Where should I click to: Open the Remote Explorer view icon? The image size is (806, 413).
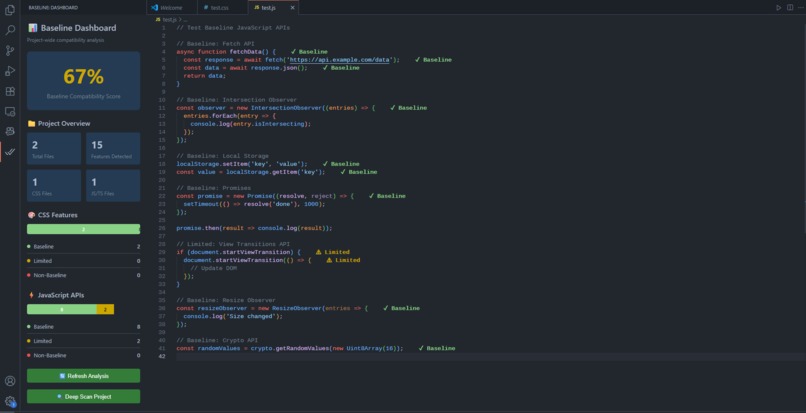(x=10, y=112)
